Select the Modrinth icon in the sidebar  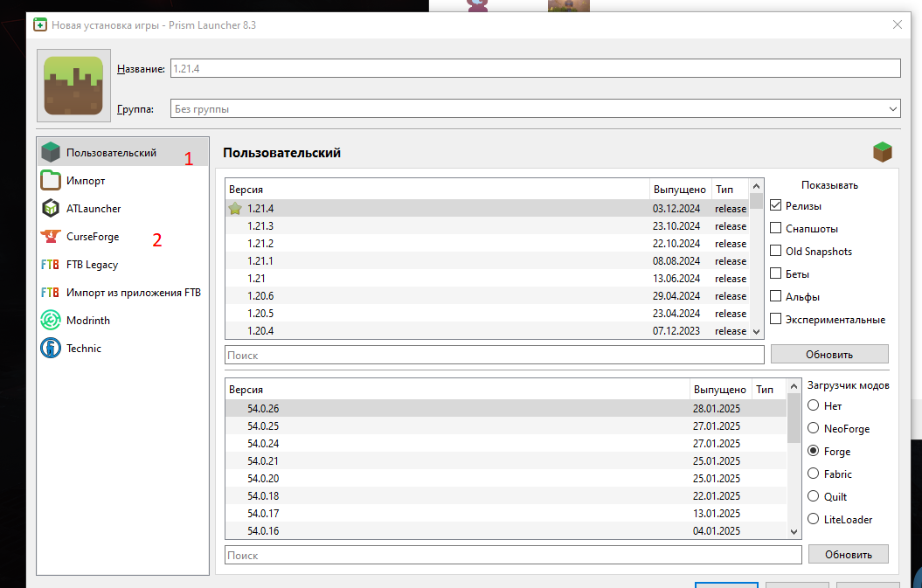pos(51,321)
